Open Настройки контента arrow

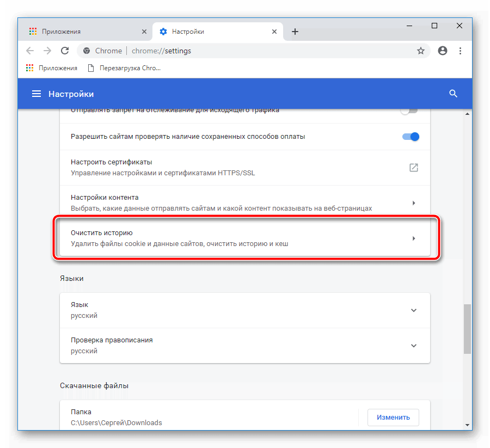click(x=413, y=203)
